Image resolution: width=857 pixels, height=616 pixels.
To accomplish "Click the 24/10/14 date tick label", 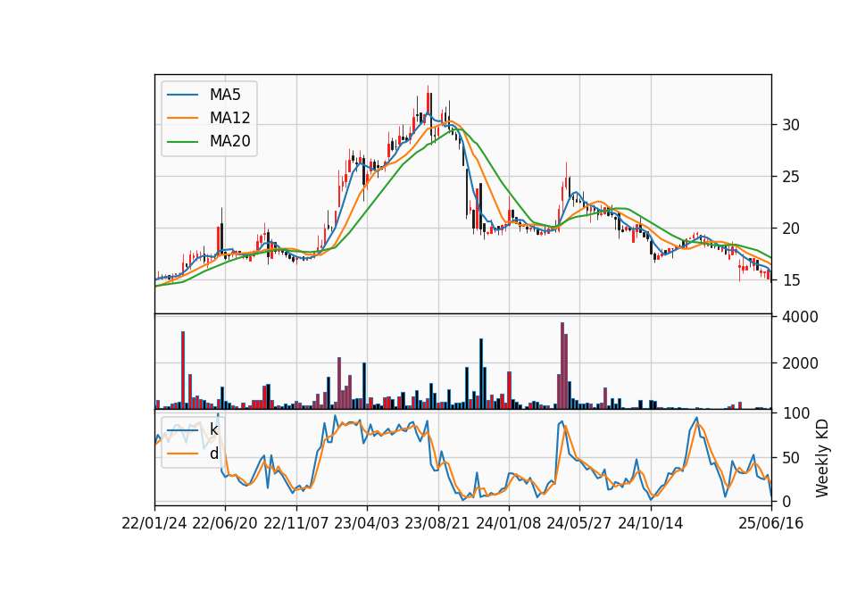I will [x=651, y=523].
